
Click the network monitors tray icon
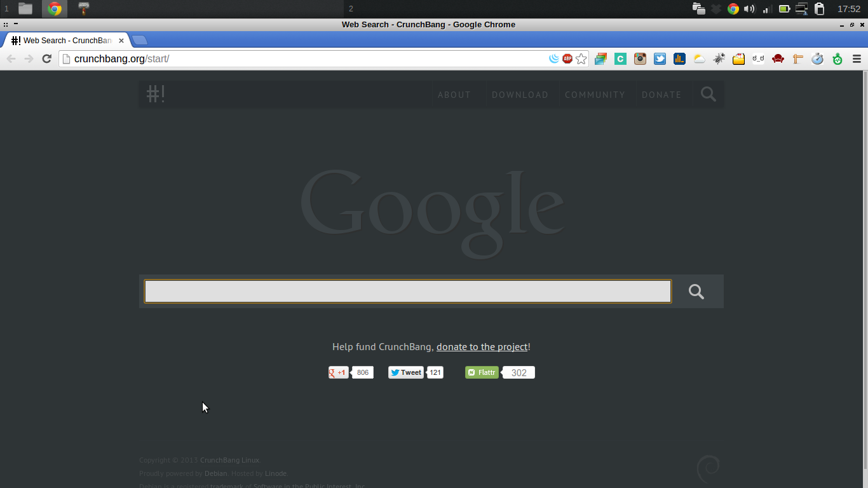coord(801,9)
